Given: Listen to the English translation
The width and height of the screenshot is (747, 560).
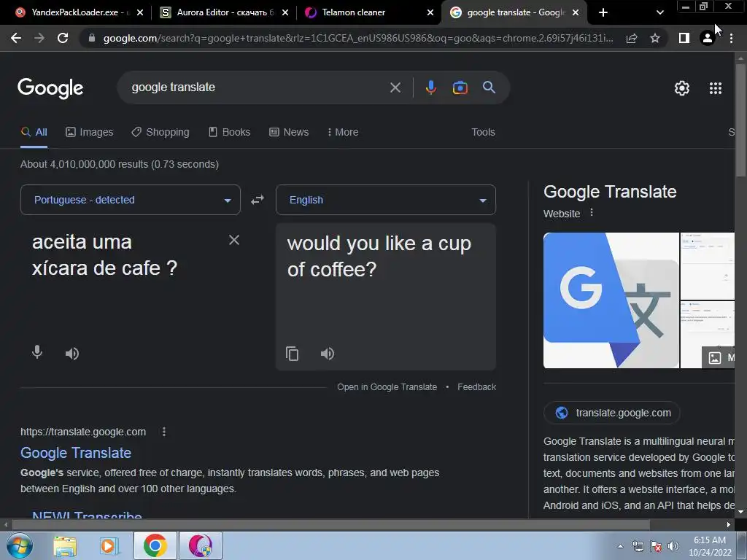Looking at the screenshot, I should coord(328,354).
